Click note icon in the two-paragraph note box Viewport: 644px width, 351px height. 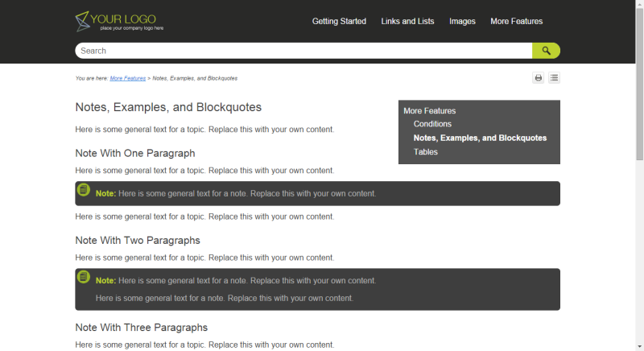tap(84, 277)
